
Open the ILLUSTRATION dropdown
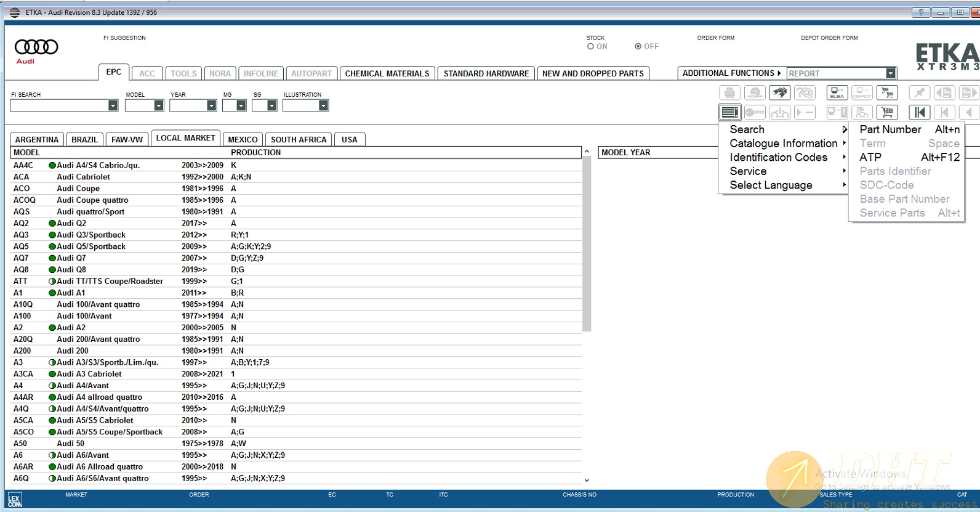324,105
